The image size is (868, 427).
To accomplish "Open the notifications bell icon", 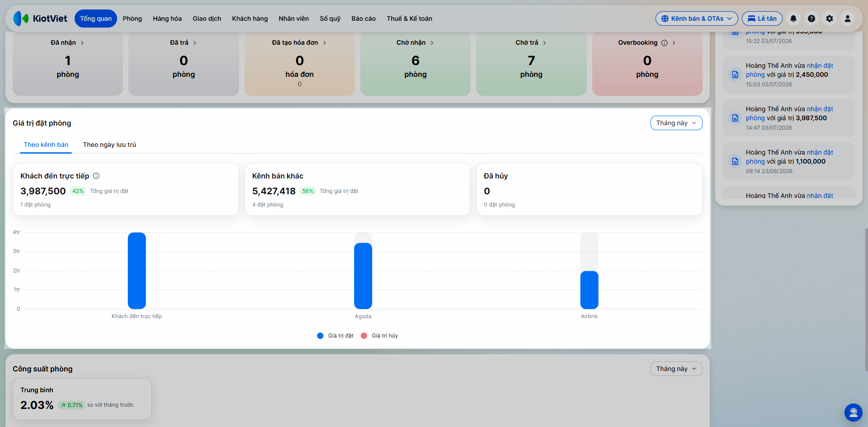I will click(793, 19).
